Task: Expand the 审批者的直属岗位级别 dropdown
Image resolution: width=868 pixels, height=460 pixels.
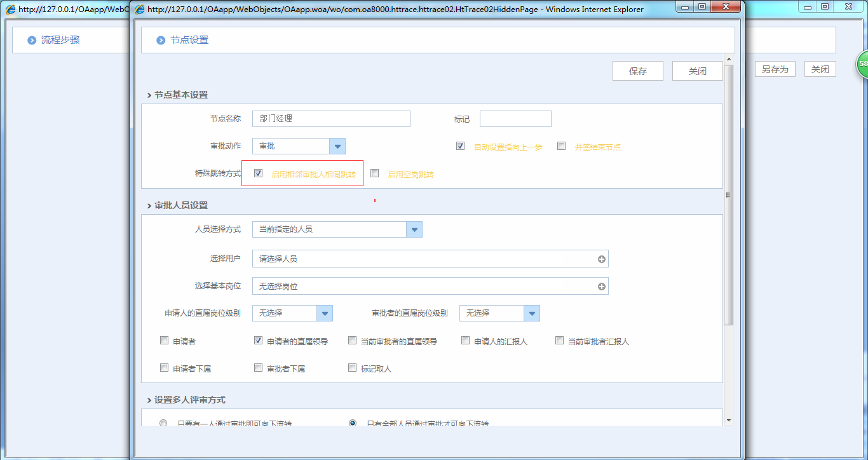Action: point(532,313)
